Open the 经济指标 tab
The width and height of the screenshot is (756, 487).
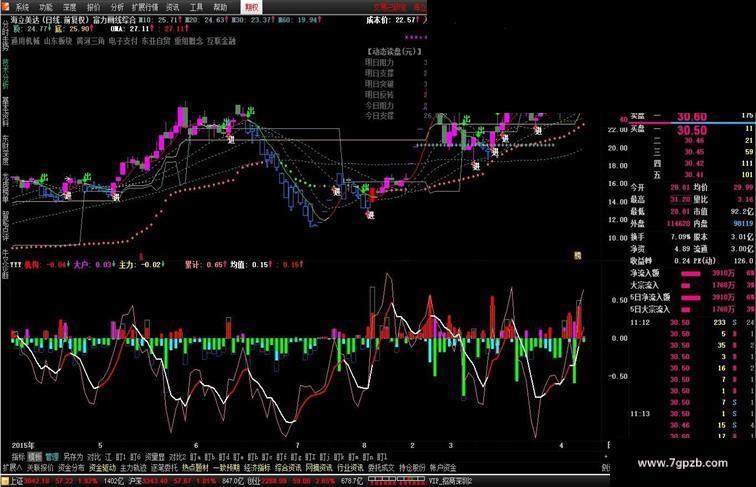click(x=257, y=468)
